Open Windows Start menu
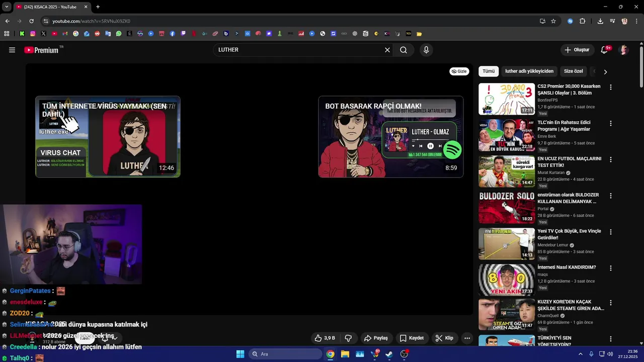 pyautogui.click(x=240, y=354)
